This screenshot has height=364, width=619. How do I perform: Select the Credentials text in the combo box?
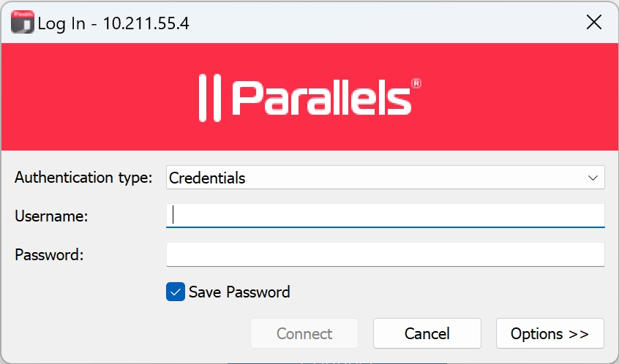coord(207,178)
